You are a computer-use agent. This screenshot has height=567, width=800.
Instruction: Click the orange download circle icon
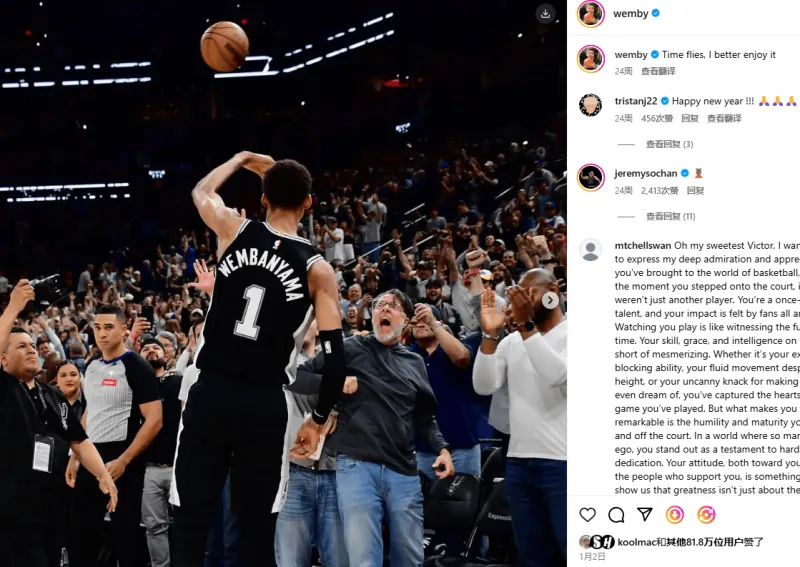[x=674, y=514]
